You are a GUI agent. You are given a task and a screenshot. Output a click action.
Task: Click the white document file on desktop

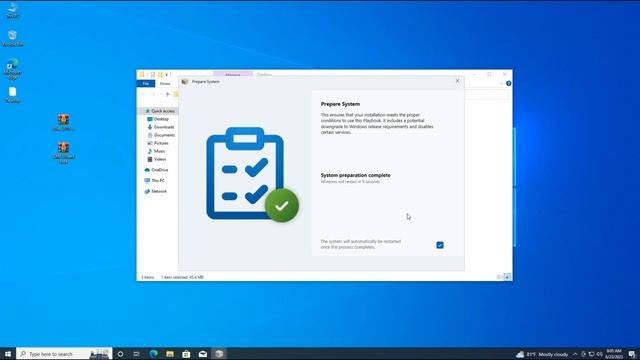coord(13,94)
